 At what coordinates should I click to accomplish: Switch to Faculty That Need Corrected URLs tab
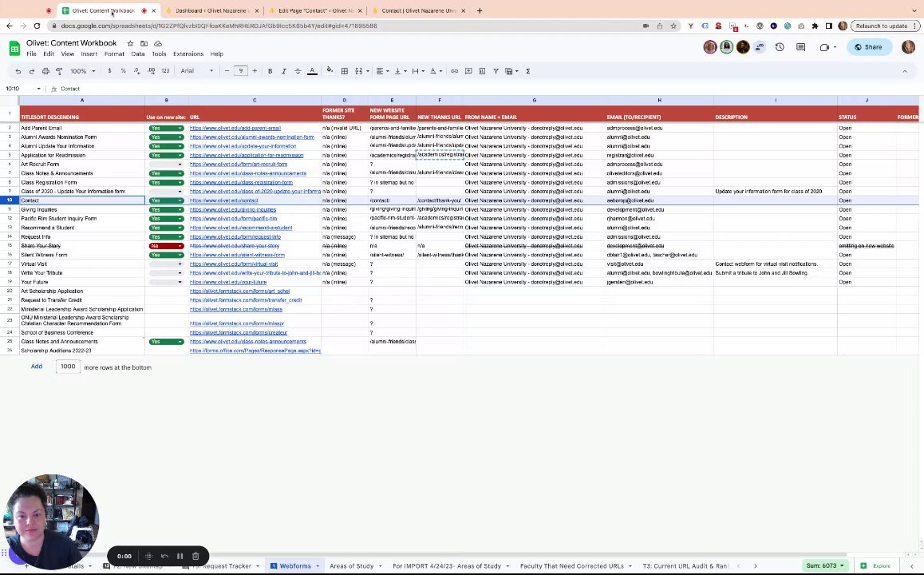point(571,566)
